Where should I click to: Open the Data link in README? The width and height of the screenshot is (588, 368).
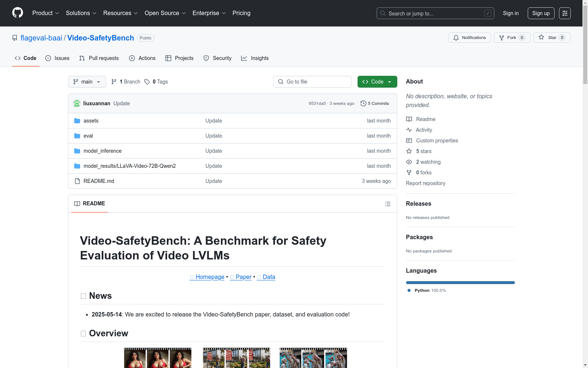tap(266, 277)
